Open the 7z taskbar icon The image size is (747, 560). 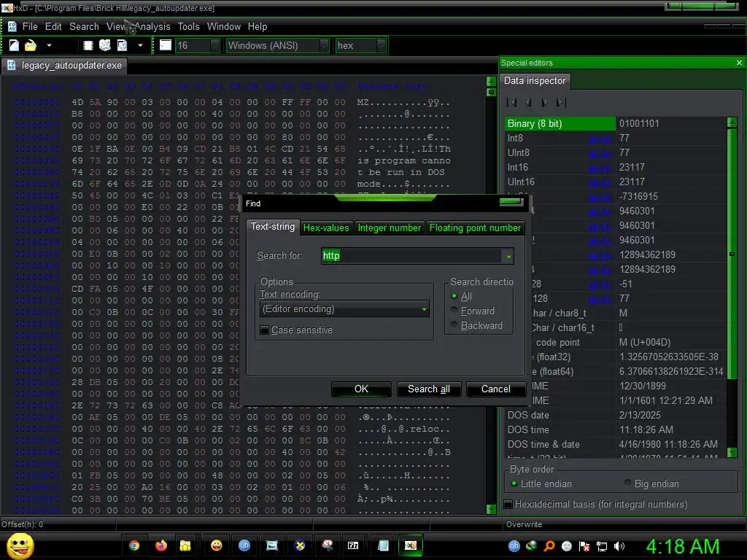[x=353, y=545]
